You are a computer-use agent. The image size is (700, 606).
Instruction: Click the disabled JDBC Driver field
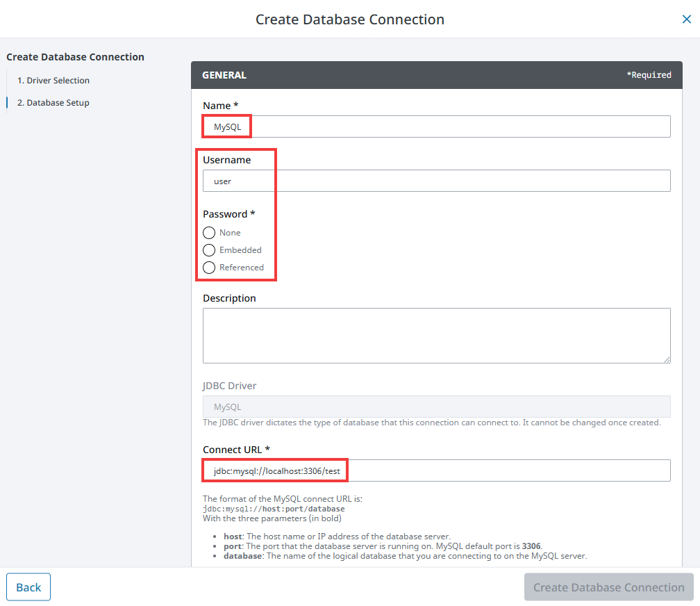coord(436,407)
